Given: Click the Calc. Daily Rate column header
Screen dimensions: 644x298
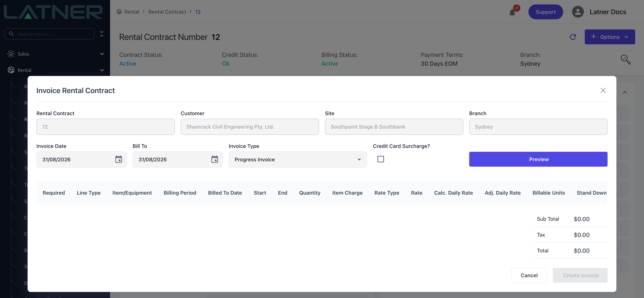Looking at the screenshot, I should 454,193.
